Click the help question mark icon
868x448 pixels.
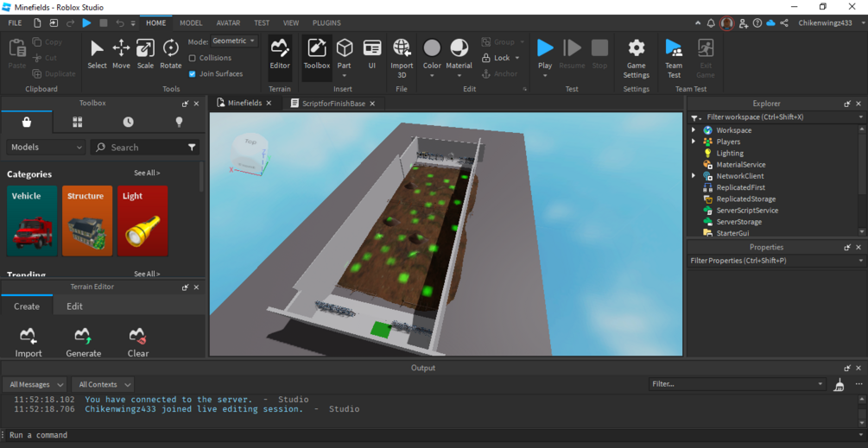tap(757, 23)
